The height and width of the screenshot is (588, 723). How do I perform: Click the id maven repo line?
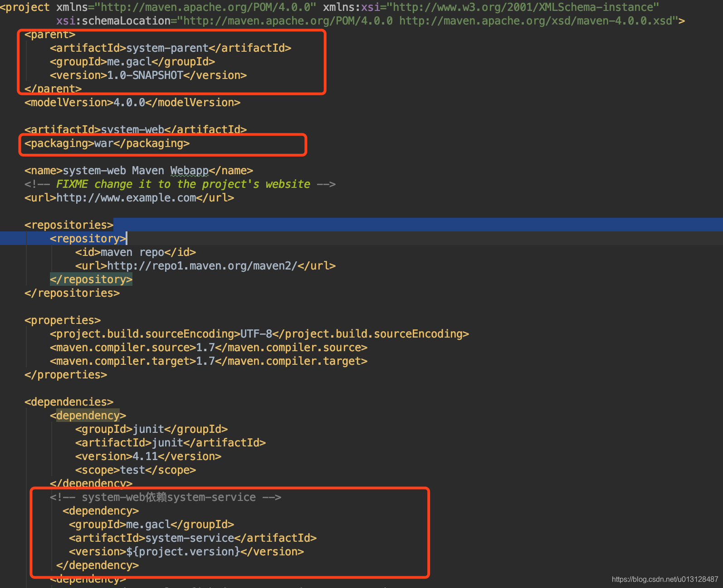coord(136,252)
